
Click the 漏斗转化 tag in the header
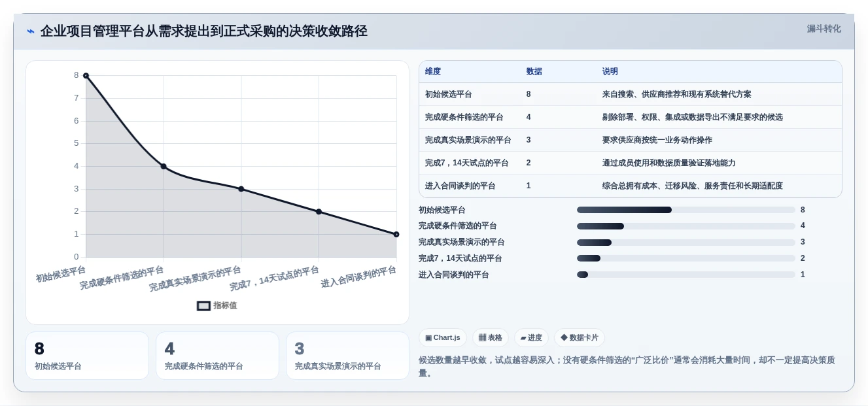824,29
